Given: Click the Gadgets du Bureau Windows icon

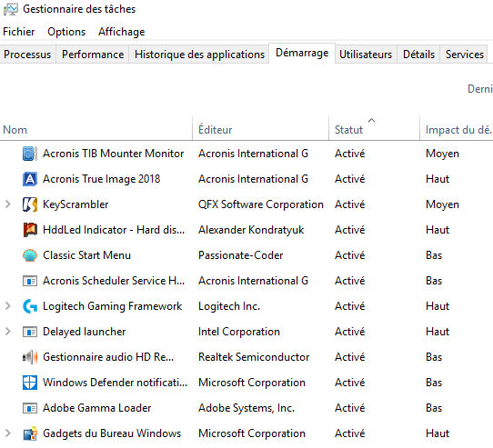Looking at the screenshot, I should (30, 433).
